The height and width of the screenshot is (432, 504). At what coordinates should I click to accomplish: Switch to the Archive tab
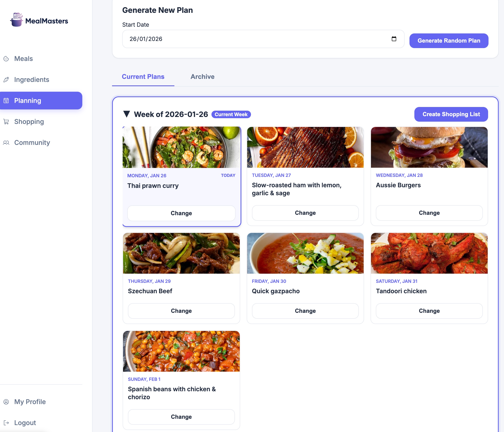202,77
